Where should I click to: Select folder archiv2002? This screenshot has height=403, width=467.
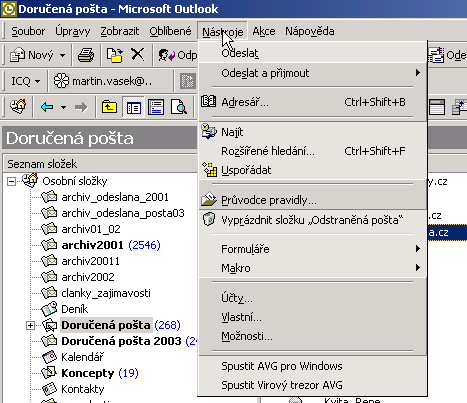pos(88,277)
